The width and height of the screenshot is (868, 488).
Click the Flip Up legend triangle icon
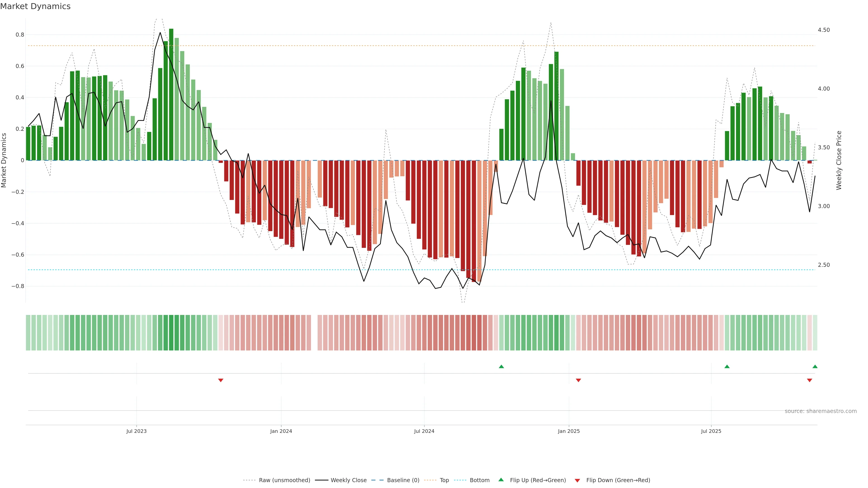pos(501,480)
